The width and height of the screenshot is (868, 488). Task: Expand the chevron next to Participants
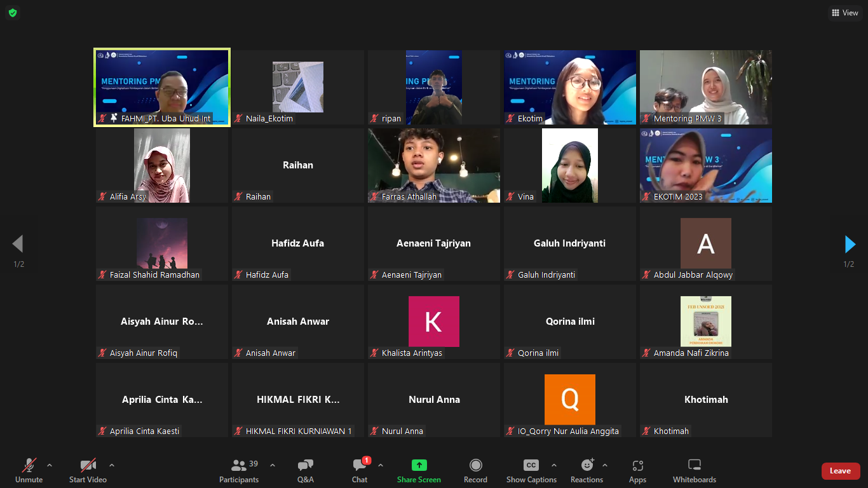(x=273, y=465)
